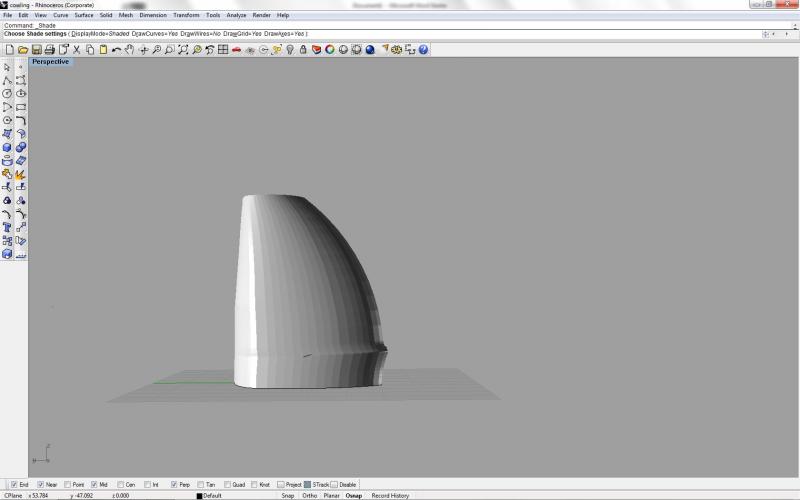Viewport: 800px width, 500px height.
Task: Toggle Snap in the status bar
Action: click(x=288, y=495)
